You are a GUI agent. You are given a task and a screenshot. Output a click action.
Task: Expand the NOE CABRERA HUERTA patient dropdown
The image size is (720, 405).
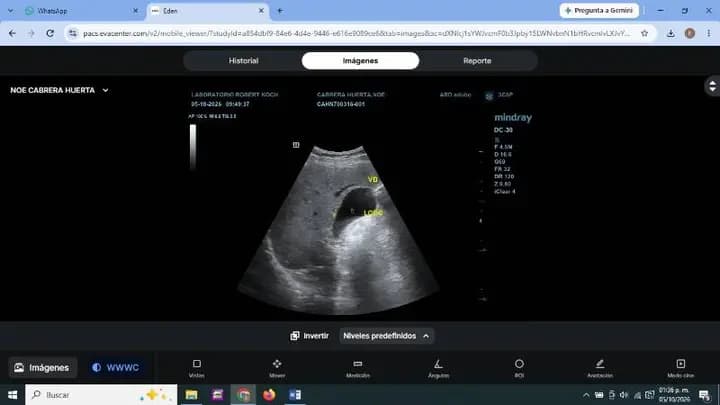(x=59, y=90)
